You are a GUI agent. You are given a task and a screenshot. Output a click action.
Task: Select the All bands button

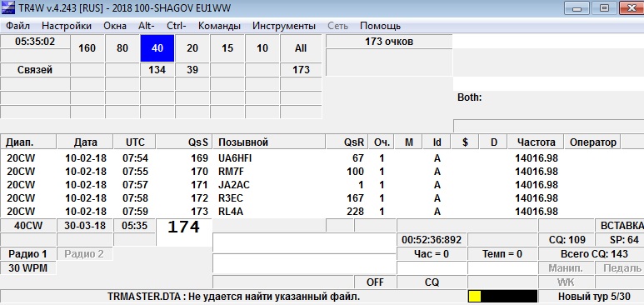[301, 48]
